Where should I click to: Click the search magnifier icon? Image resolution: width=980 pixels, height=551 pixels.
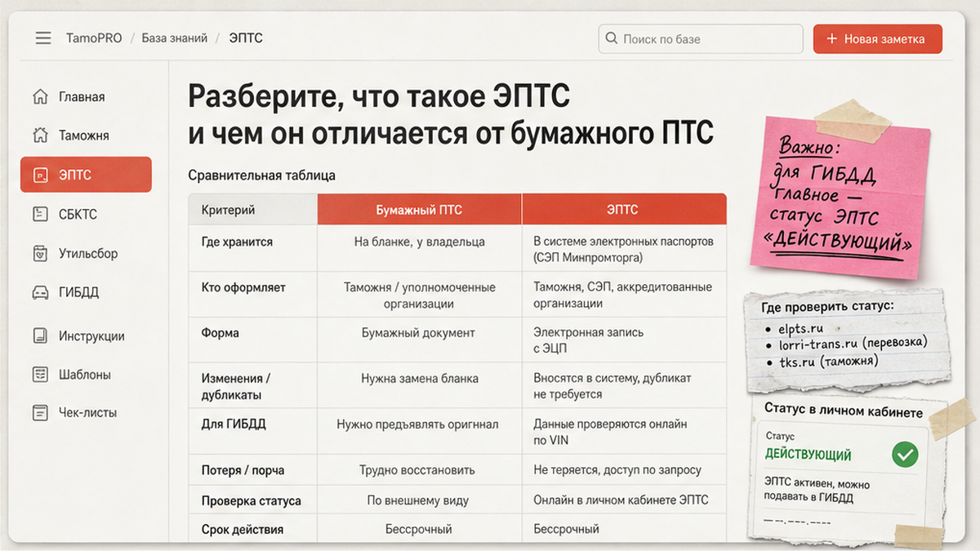[x=612, y=38]
